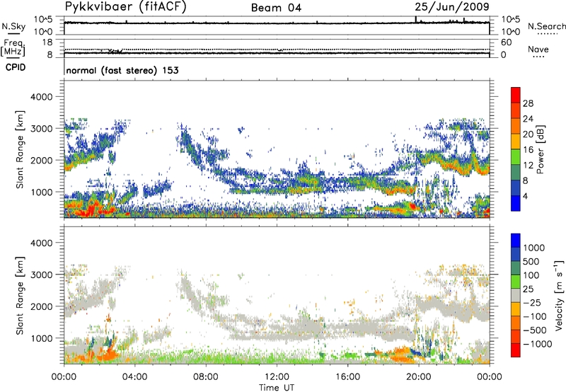Click the "-100" label on the velocity colorbar
The height and width of the screenshot is (392, 566).
coord(533,316)
